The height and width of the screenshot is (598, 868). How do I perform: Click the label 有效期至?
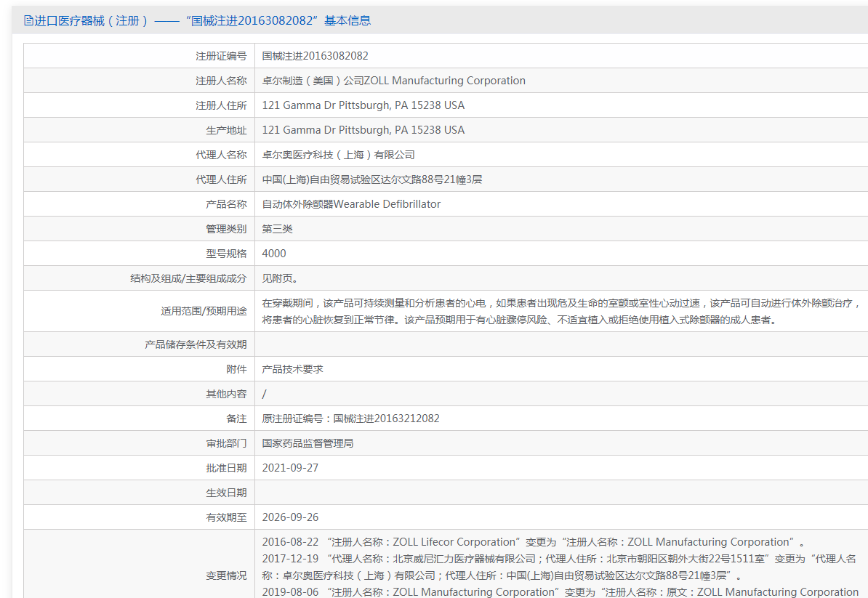coord(226,518)
